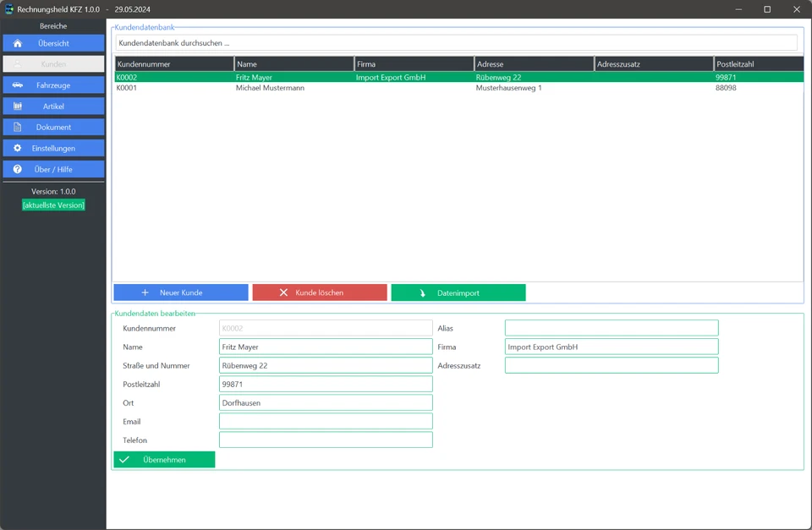Click the home icon next to Übersicht
The height and width of the screenshot is (530, 812).
(18, 43)
